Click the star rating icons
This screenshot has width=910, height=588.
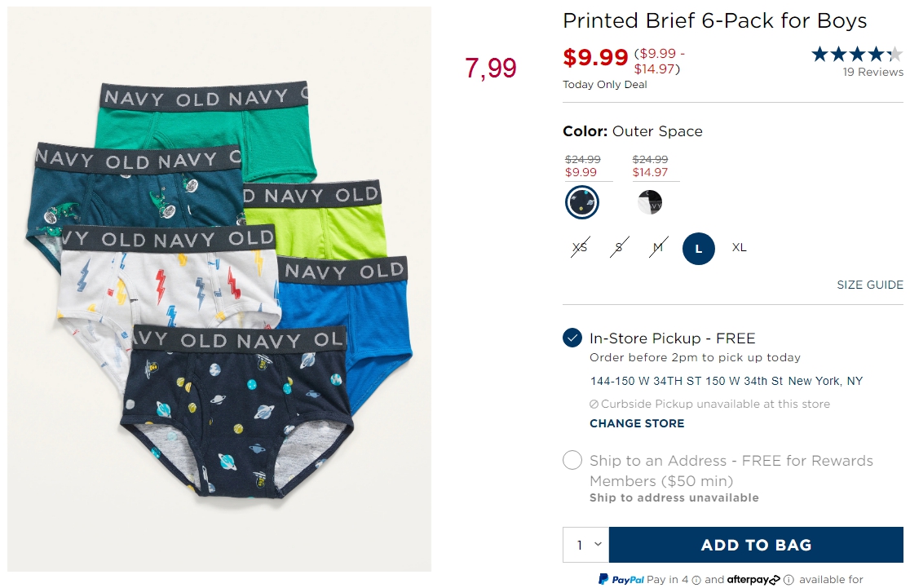pyautogui.click(x=857, y=55)
